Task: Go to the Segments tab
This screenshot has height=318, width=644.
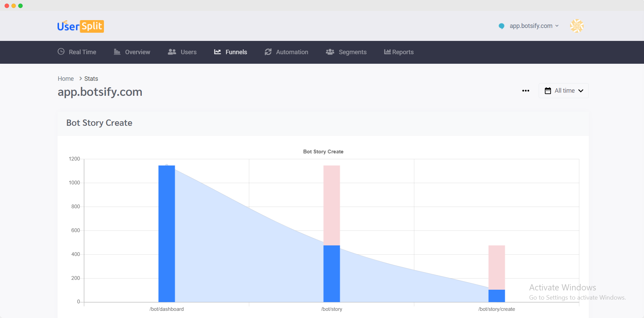Action: pos(346,52)
